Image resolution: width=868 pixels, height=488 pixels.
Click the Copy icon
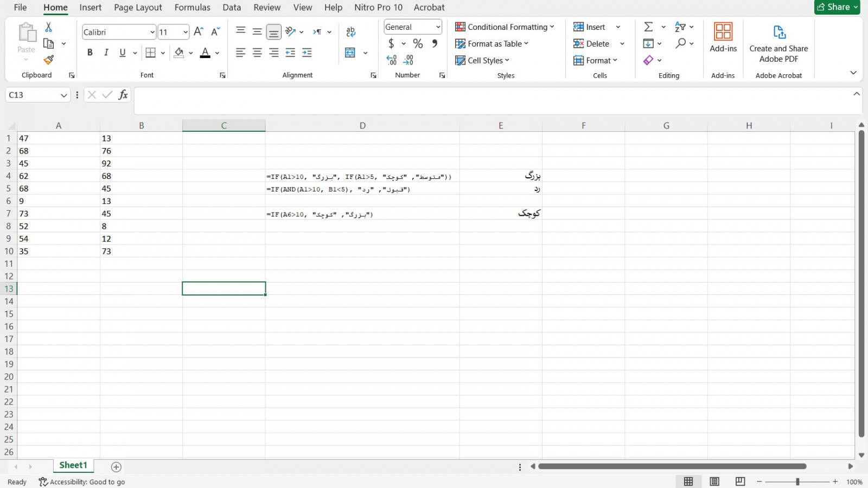48,43
